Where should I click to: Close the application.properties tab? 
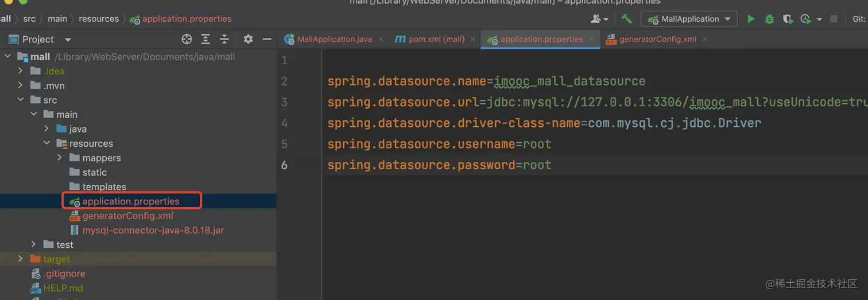(592, 39)
